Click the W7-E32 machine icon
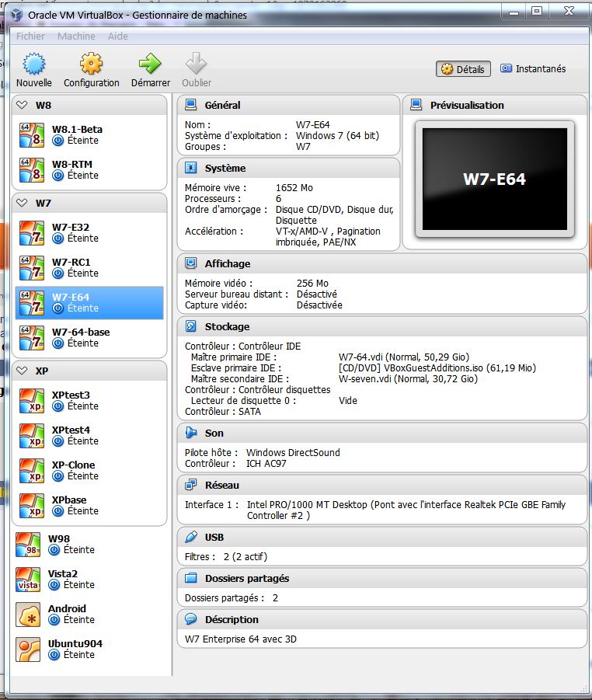The image size is (592, 700). (32, 232)
